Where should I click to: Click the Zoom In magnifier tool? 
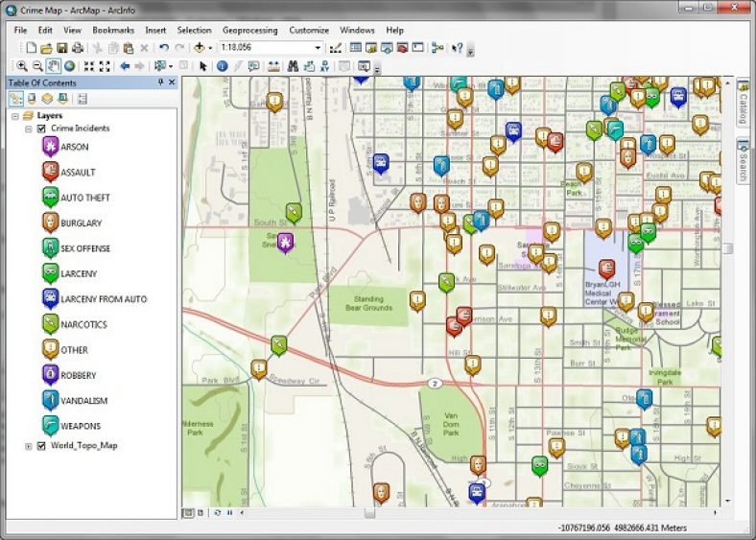pyautogui.click(x=21, y=66)
